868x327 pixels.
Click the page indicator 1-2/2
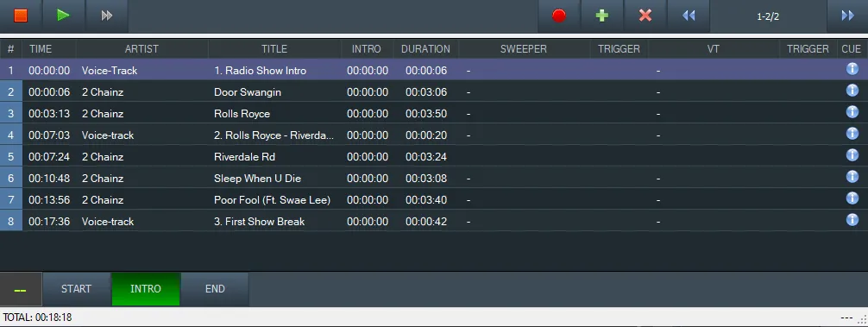click(768, 16)
